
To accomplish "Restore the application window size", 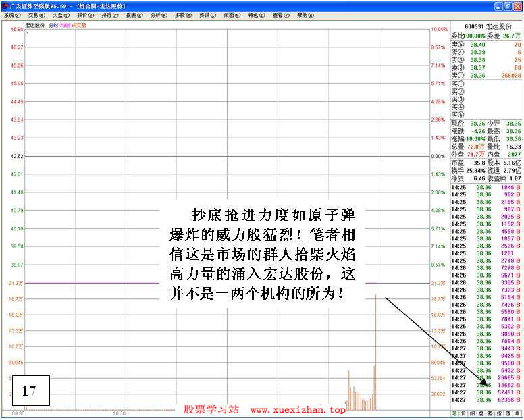I will click(507, 6).
